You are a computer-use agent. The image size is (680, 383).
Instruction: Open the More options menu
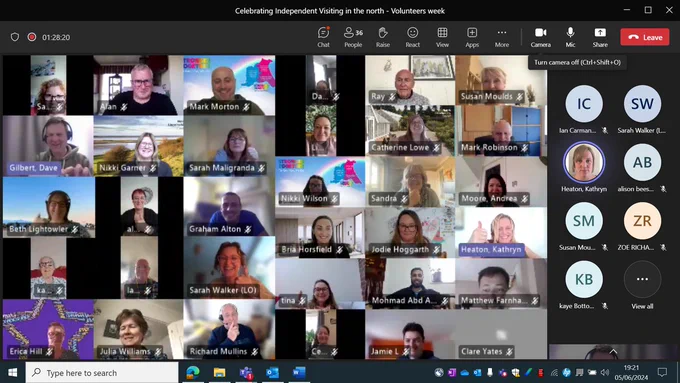tap(502, 37)
